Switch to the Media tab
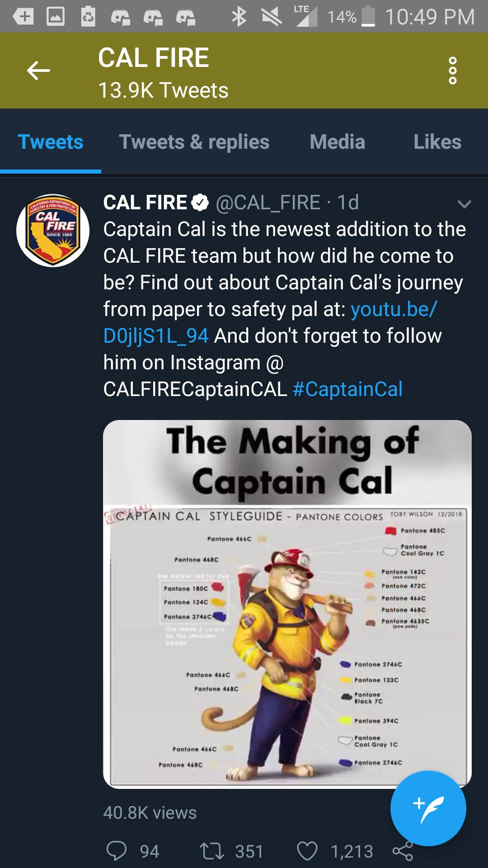Viewport: 488px width, 868px height. point(337,142)
